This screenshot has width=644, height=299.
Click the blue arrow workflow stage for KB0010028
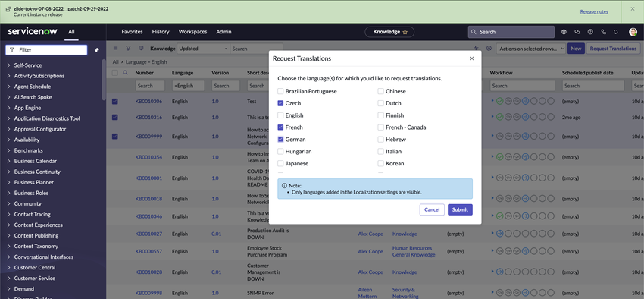[500, 272]
